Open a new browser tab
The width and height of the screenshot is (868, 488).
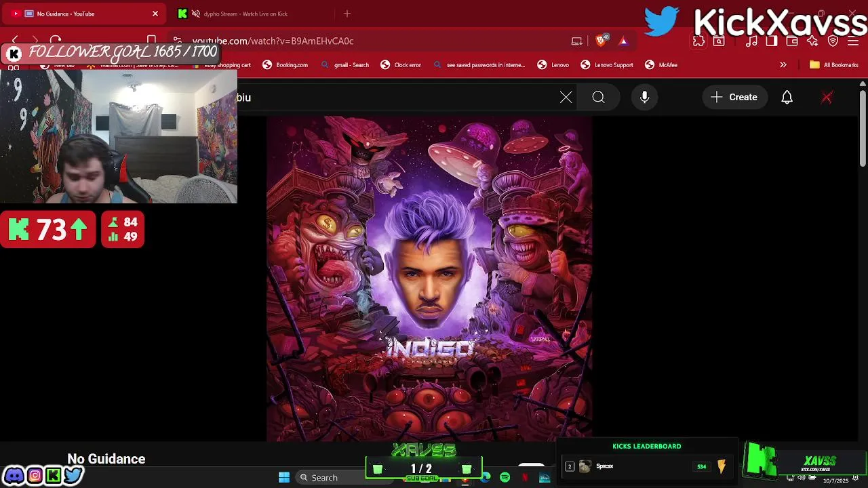(x=347, y=14)
